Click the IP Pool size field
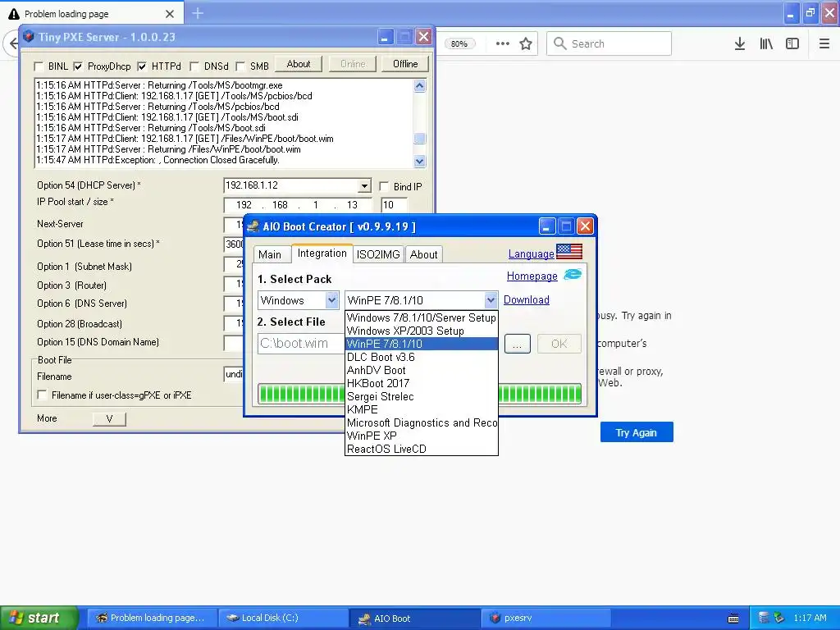840x630 pixels. pos(395,204)
